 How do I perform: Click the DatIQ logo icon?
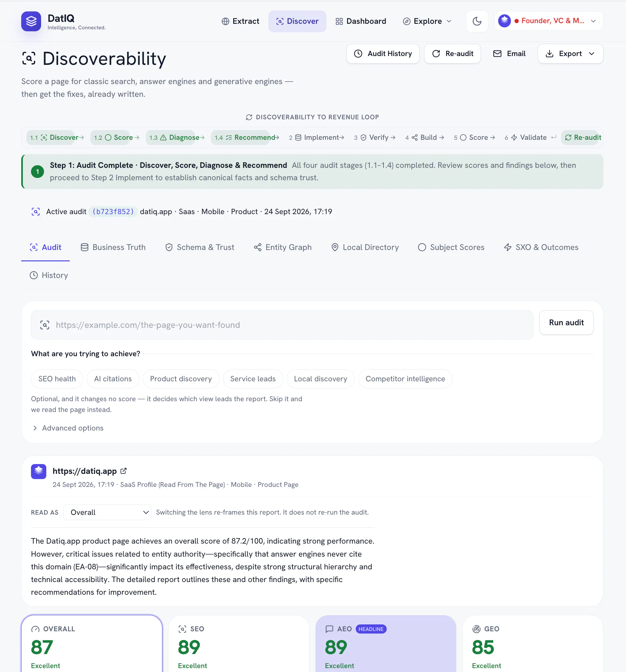pyautogui.click(x=31, y=21)
